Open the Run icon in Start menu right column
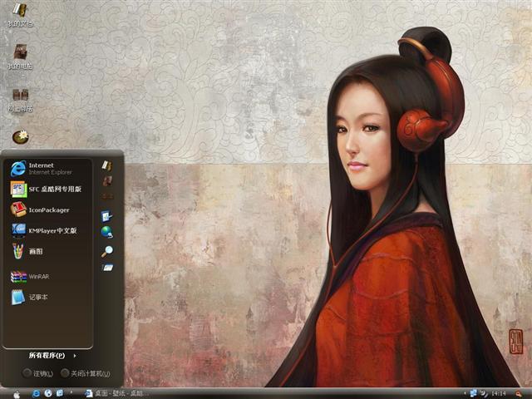 pyautogui.click(x=107, y=268)
